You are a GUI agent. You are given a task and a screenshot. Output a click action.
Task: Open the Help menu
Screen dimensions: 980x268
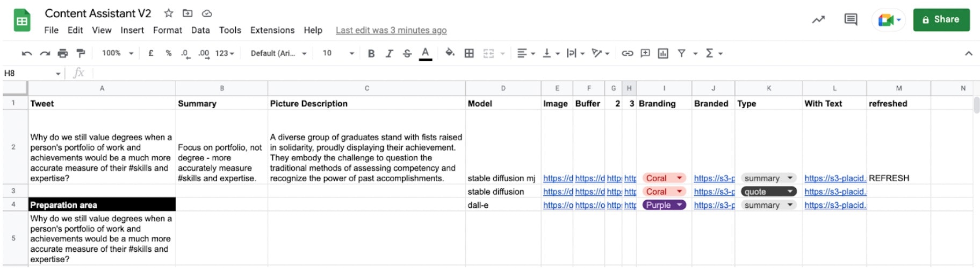313,30
